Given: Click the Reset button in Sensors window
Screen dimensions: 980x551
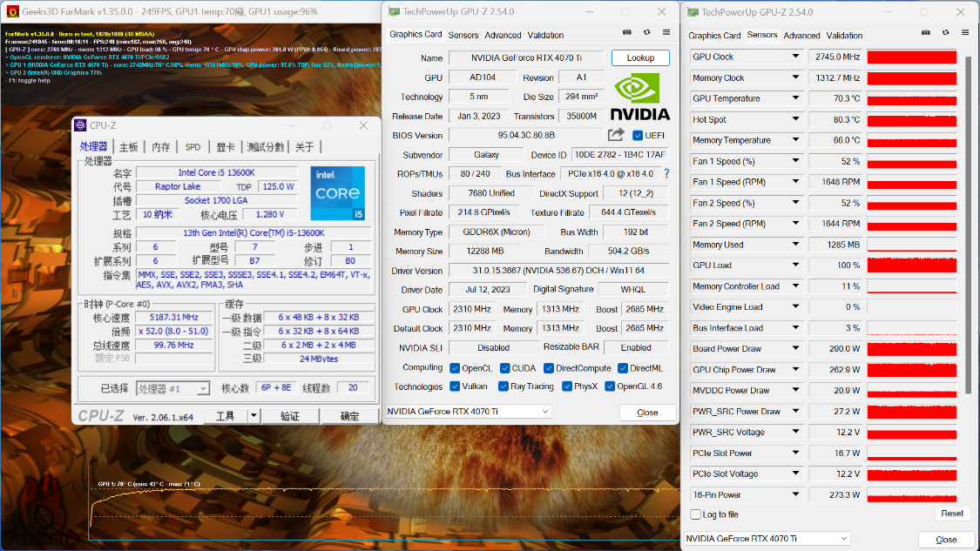Looking at the screenshot, I should [952, 513].
